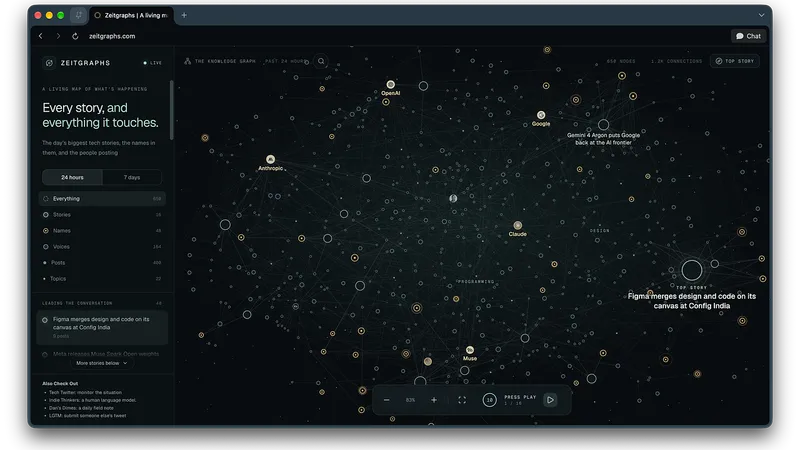800x450 pixels.
Task: Click the PRESS PLAY label
Action: pyautogui.click(x=520, y=397)
